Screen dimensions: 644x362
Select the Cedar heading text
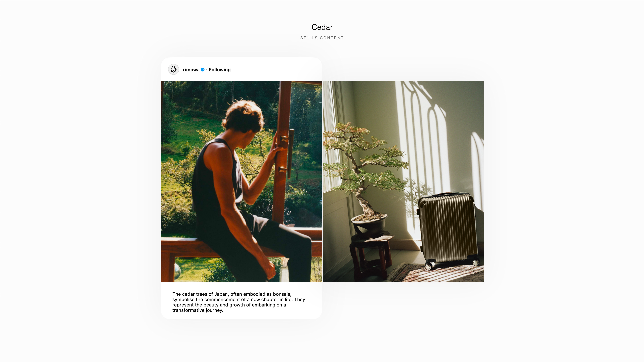[x=322, y=27]
